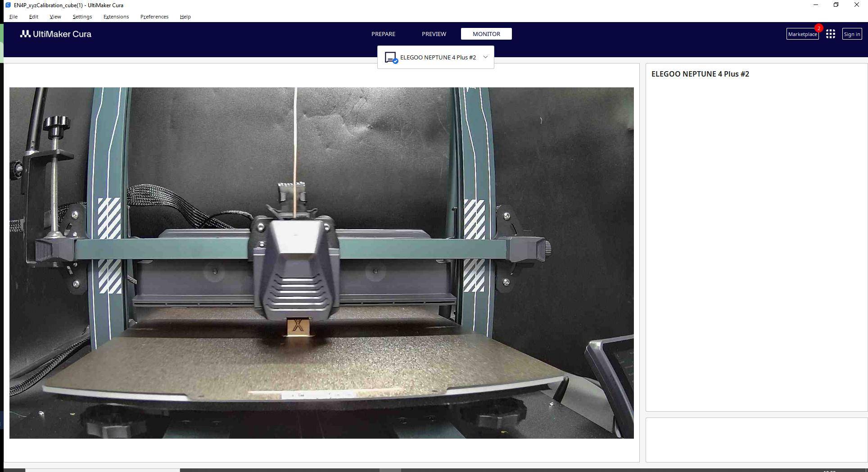Click the UltiMaker Cura logo
Image resolution: width=868 pixels, height=472 pixels.
(x=56, y=34)
